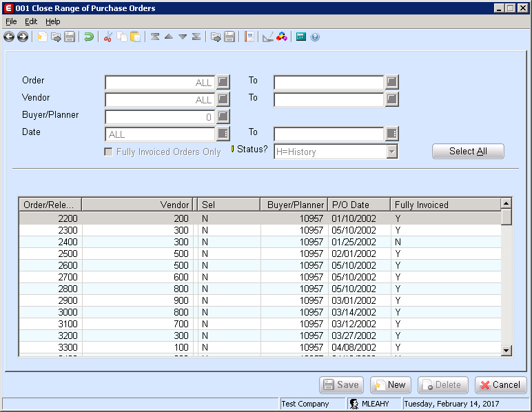
Task: Click the second floppy disk toolbar icon
Action: 229,37
